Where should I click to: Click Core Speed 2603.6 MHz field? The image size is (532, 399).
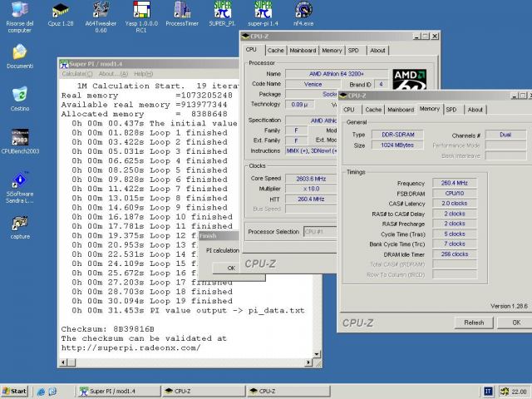[311, 179]
